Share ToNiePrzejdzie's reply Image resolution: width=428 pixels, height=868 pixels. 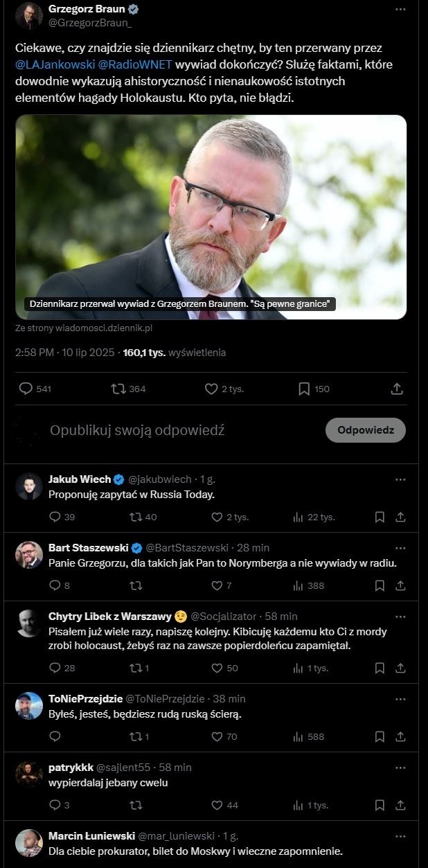point(400,736)
